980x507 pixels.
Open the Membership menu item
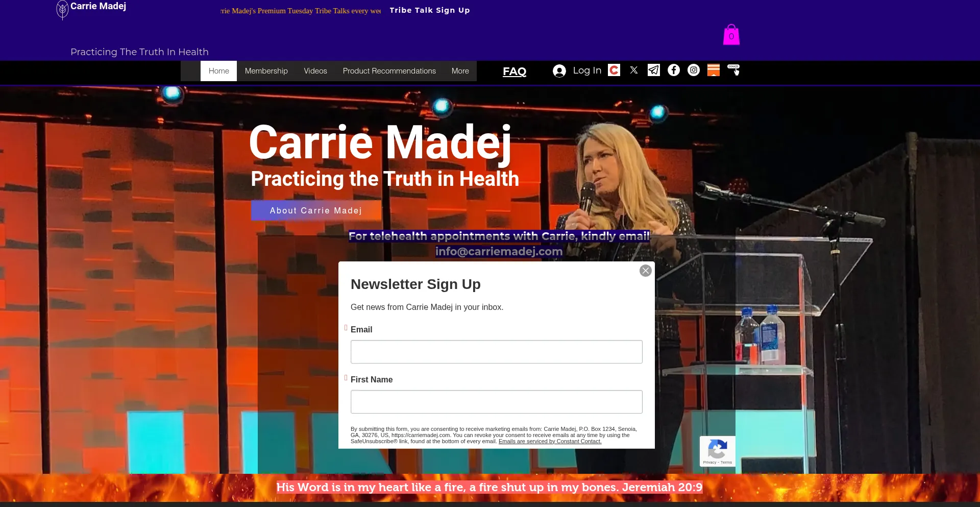point(266,71)
